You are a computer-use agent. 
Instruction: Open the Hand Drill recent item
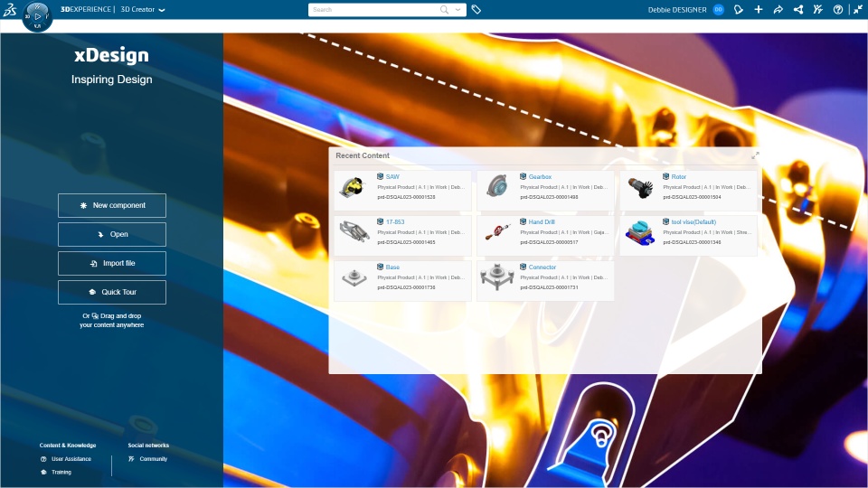545,236
